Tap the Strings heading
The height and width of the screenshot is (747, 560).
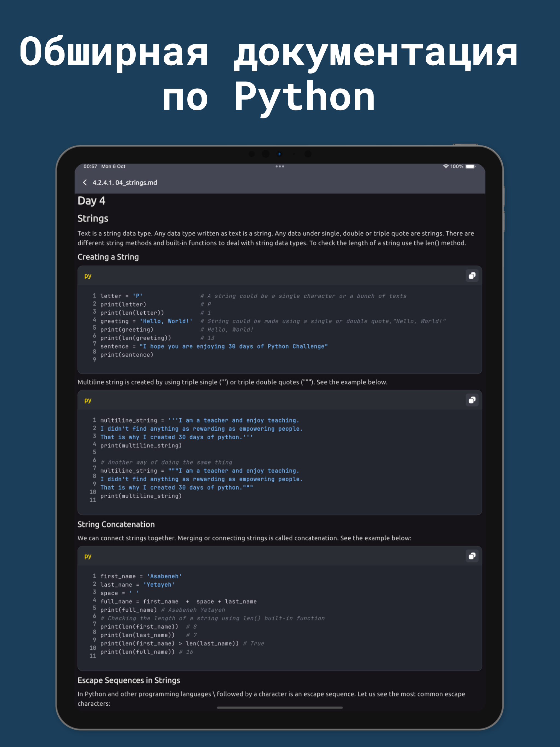tap(93, 218)
